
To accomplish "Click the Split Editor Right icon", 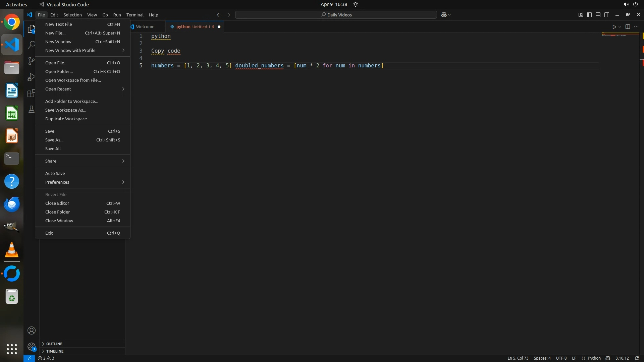I will (x=628, y=27).
